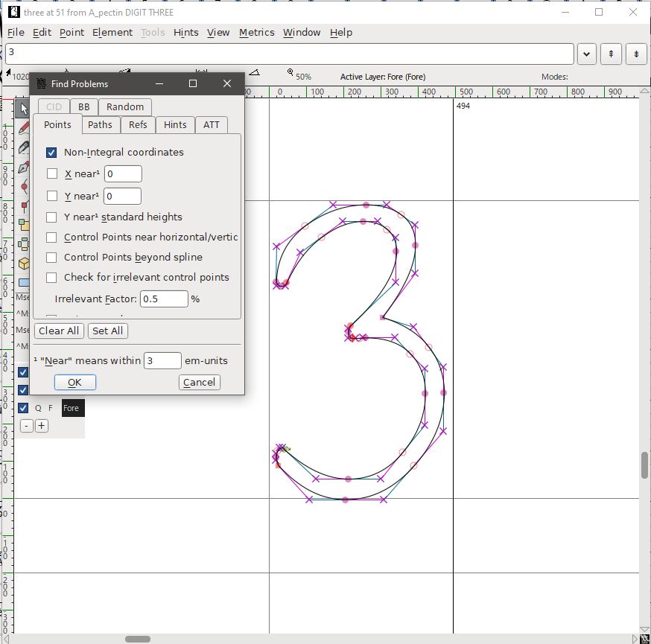Expand the word list dropdown arrow
651x644 pixels.
[x=586, y=54]
